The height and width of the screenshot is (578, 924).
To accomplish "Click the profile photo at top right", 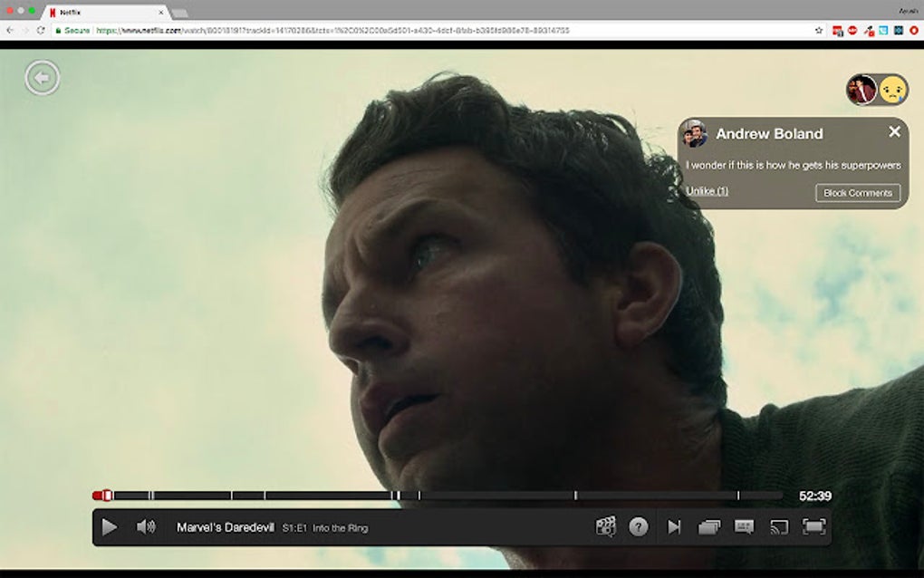I will tap(861, 90).
